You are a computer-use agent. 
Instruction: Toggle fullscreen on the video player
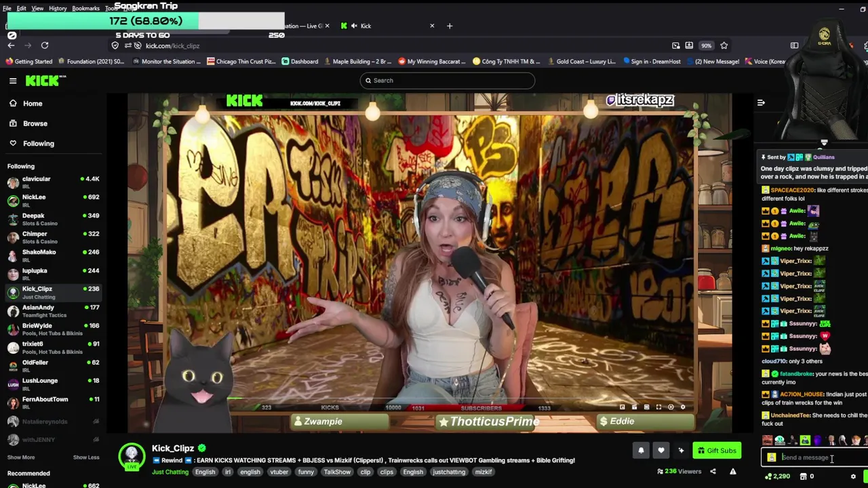click(658, 407)
